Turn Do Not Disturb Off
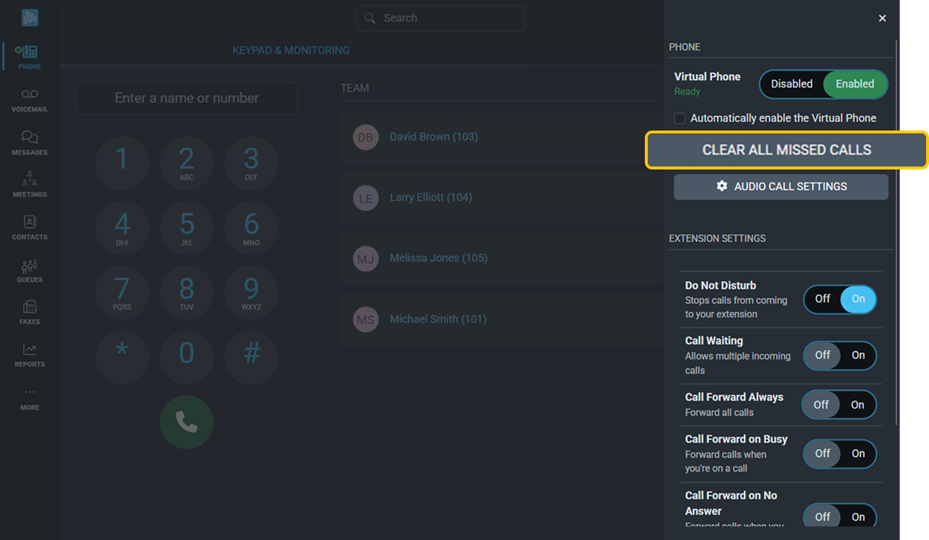 [822, 299]
